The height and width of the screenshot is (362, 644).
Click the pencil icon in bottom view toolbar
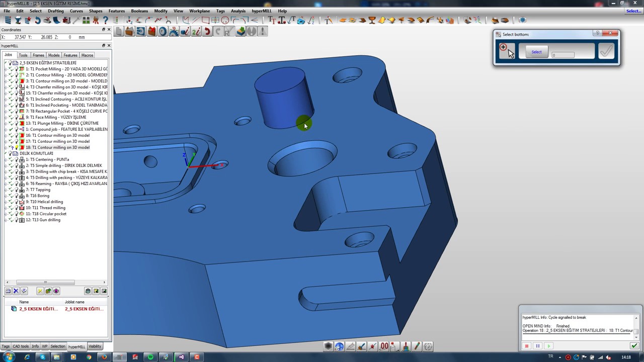pos(417,346)
